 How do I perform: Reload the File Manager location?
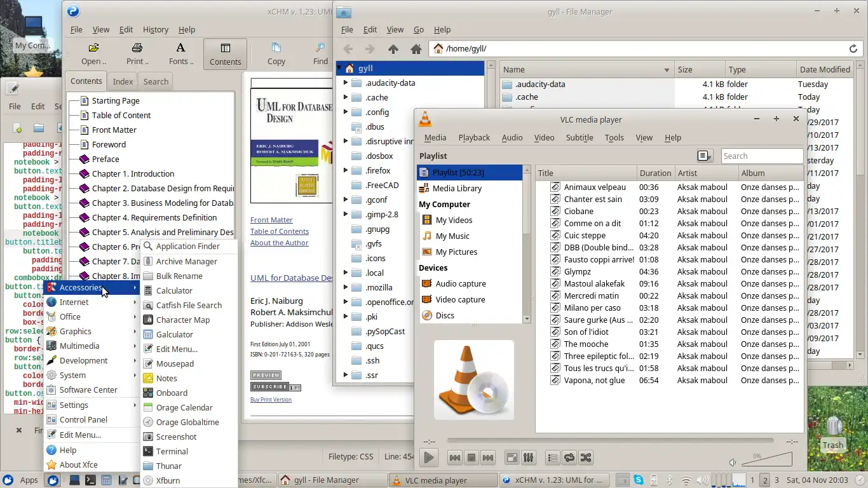853,48
